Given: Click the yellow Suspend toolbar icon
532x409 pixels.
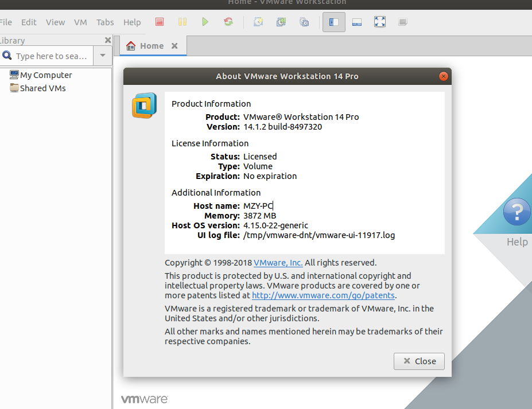Looking at the screenshot, I should pyautogui.click(x=182, y=22).
